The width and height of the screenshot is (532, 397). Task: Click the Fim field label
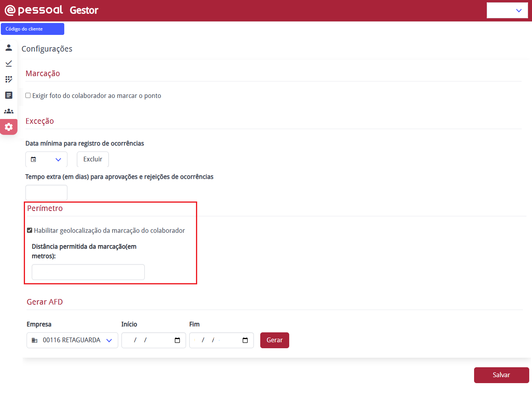(x=194, y=324)
